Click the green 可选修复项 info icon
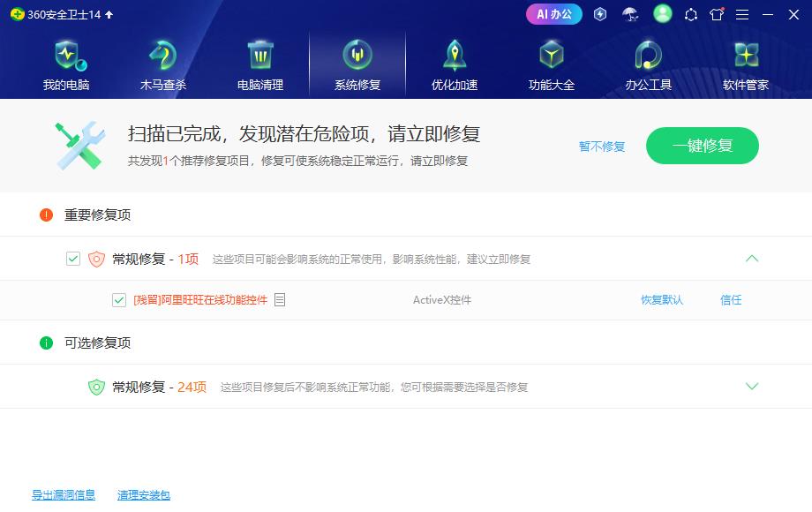The width and height of the screenshot is (812, 512). coord(46,343)
